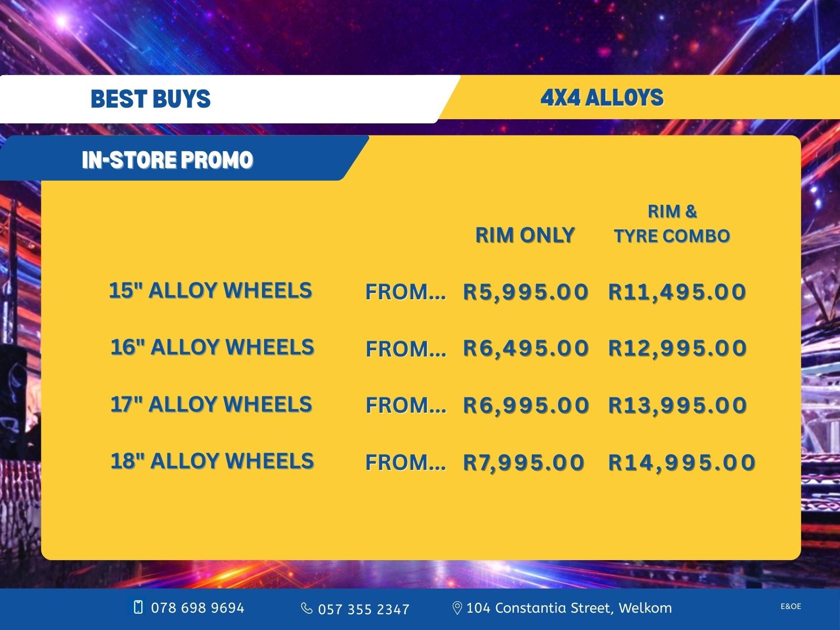Click the IN-STORE PROMO banner

tap(167, 160)
